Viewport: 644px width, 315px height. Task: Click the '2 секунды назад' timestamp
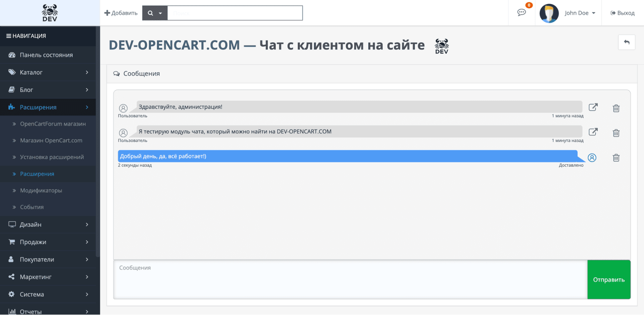135,165
